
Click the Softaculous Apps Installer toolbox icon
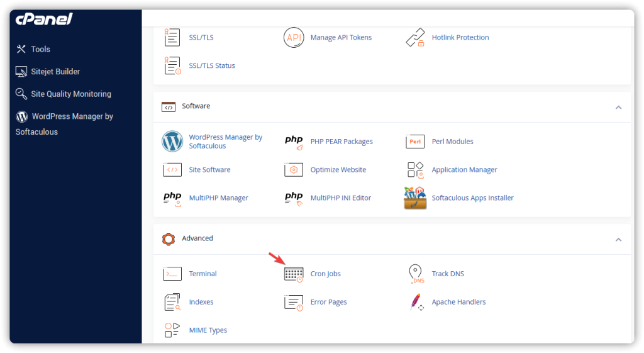click(x=415, y=198)
